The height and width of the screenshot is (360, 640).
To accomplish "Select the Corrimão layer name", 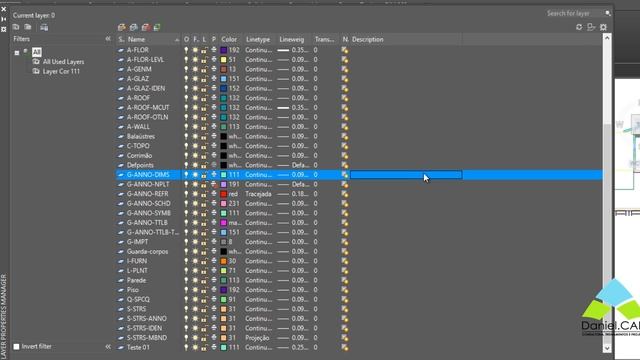I will (x=139, y=156).
